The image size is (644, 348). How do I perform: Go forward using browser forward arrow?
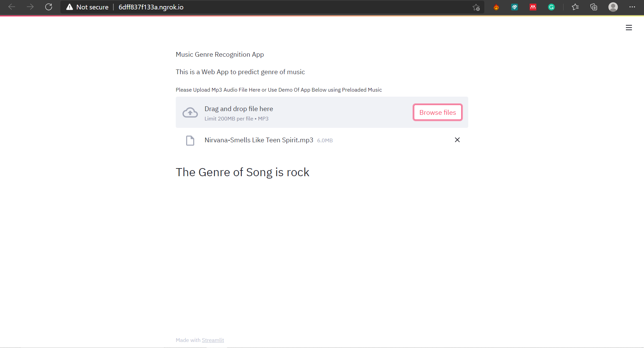coord(30,7)
